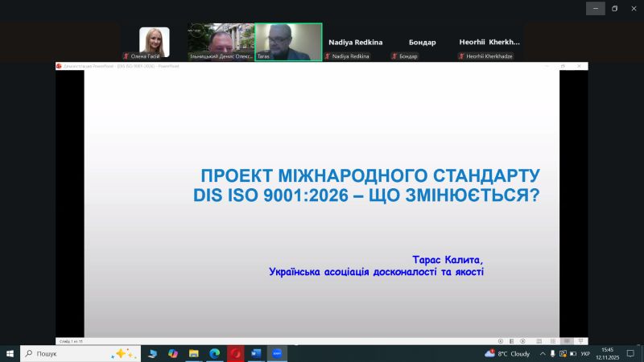Image resolution: width=644 pixels, height=362 pixels.
Task: Open Microsoft Word from the taskbar
Action: click(x=256, y=353)
